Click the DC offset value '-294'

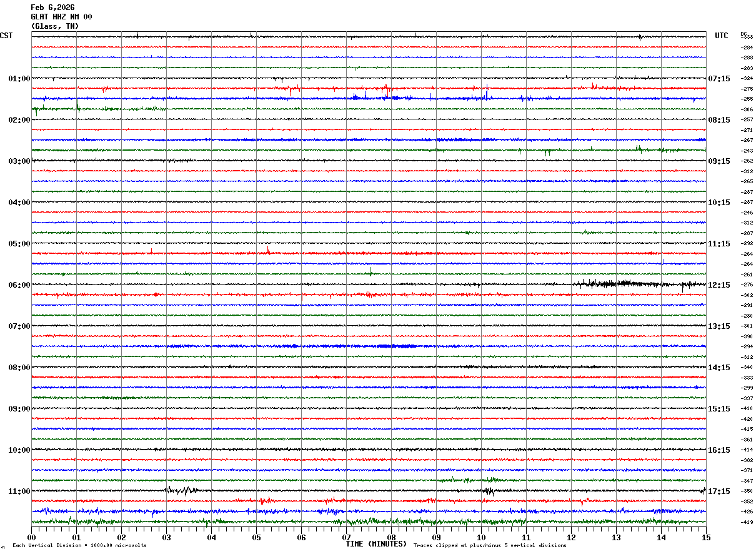747,347
